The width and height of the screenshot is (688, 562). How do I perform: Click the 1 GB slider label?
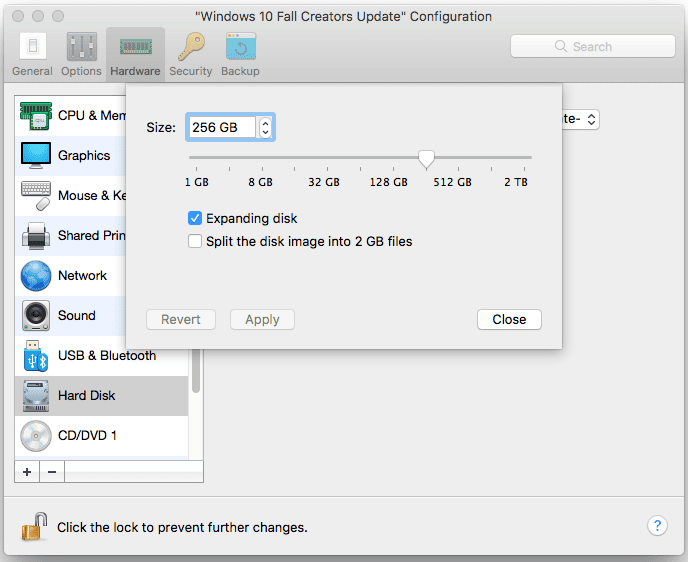(x=197, y=182)
